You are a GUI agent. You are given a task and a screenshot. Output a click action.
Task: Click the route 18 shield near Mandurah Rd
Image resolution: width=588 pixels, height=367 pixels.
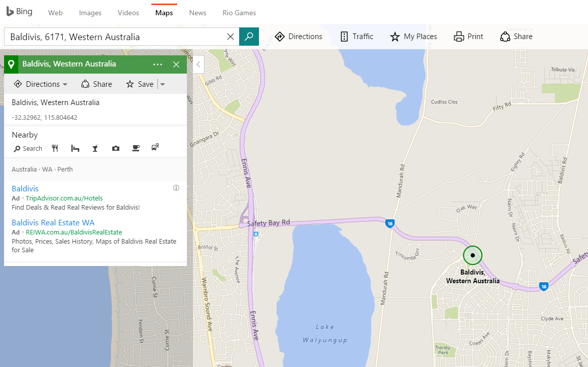coord(390,224)
